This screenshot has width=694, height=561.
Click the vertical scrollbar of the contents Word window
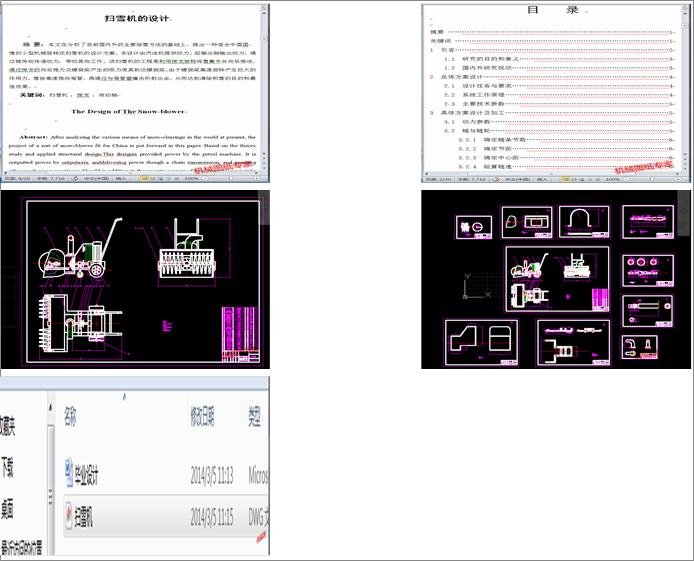click(685, 88)
